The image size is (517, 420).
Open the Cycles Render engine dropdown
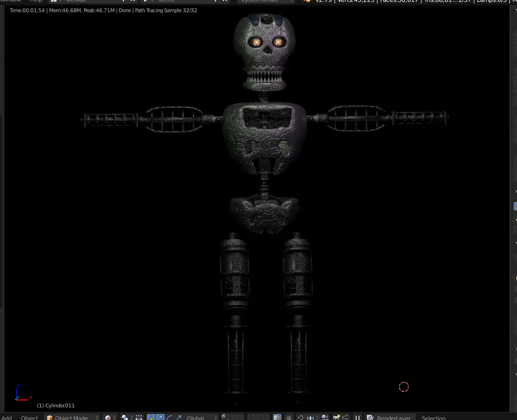[x=266, y=1]
